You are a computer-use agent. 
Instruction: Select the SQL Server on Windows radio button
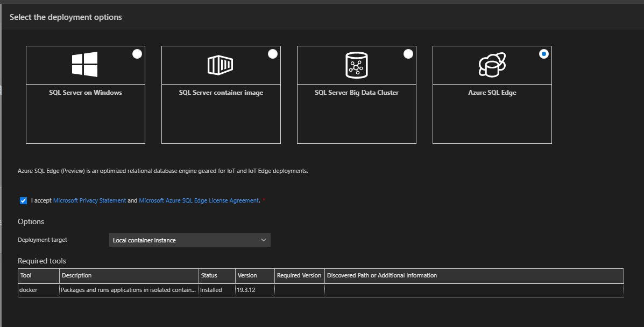[x=137, y=53]
